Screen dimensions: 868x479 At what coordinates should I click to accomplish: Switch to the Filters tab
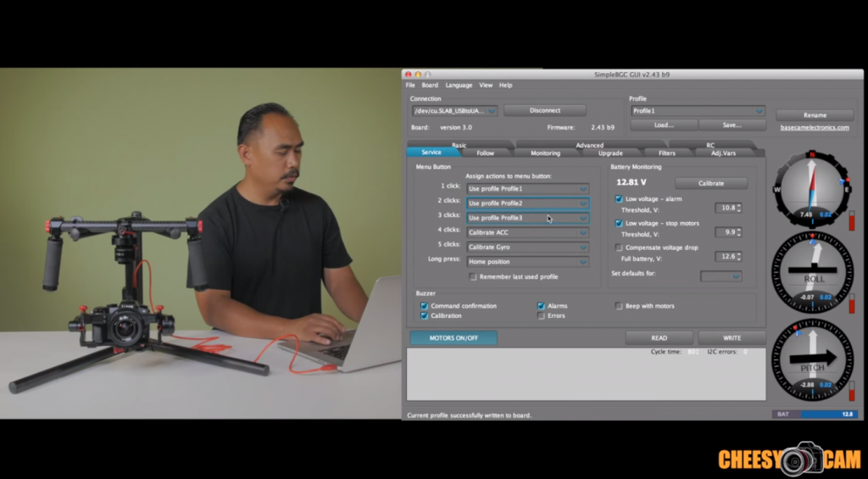click(667, 153)
